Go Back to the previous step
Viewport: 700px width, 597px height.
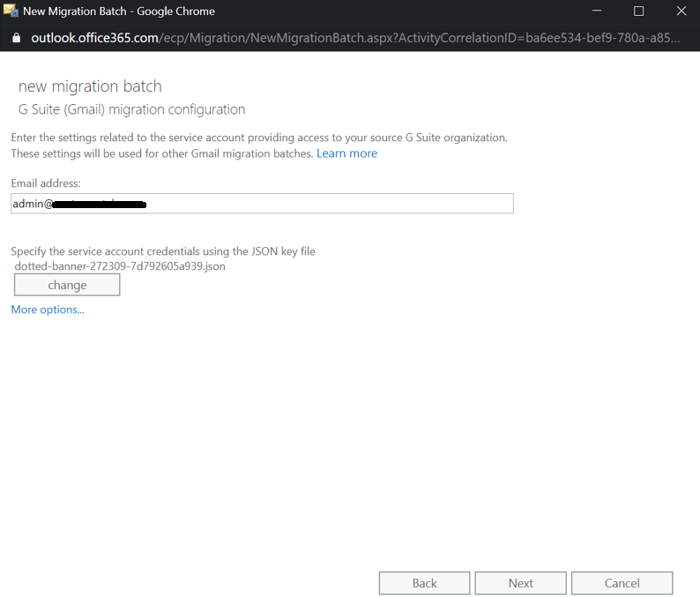pos(424,583)
